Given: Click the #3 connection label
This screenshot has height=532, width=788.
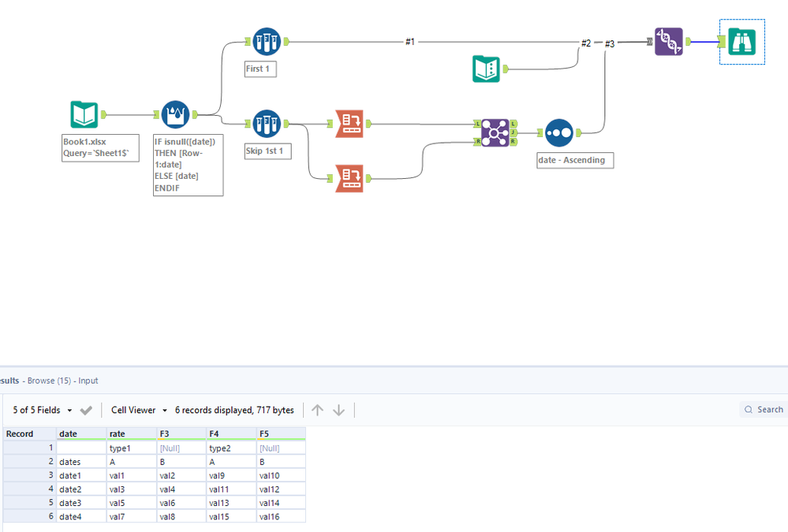Looking at the screenshot, I should pos(610,44).
